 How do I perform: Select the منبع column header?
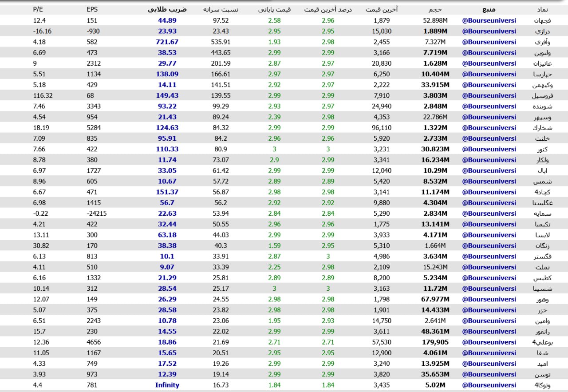tap(489, 9)
